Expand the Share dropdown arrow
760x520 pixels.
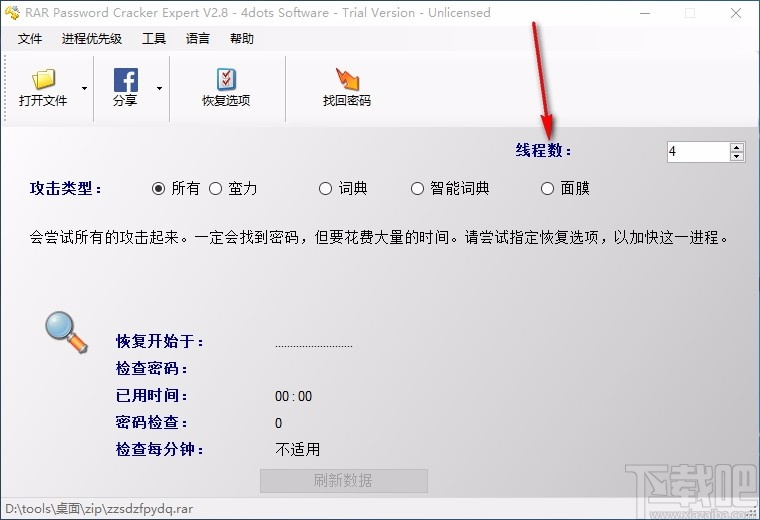click(159, 88)
